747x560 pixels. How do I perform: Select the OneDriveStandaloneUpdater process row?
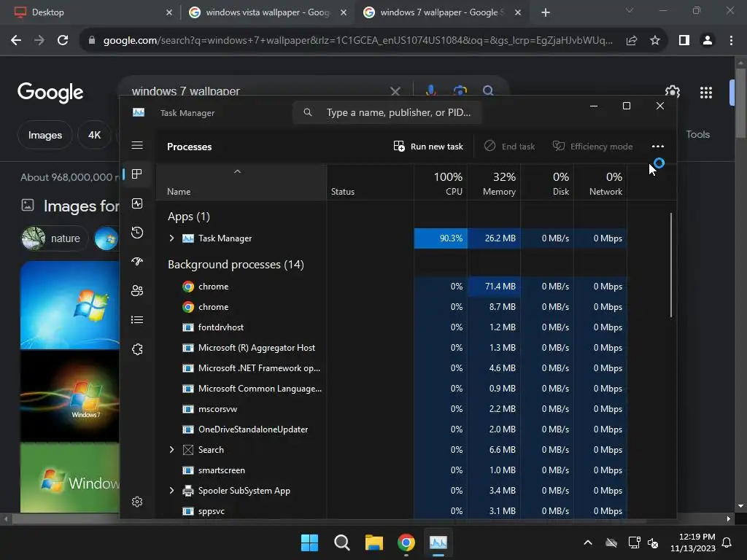(392, 429)
